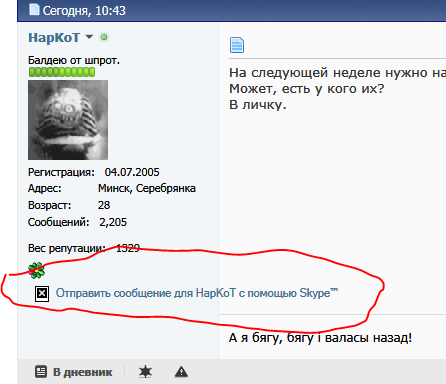Click the post document icon in header

coord(34,10)
